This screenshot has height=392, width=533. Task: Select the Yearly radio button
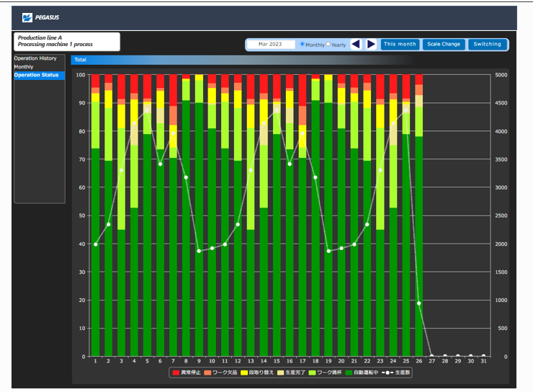(x=328, y=44)
